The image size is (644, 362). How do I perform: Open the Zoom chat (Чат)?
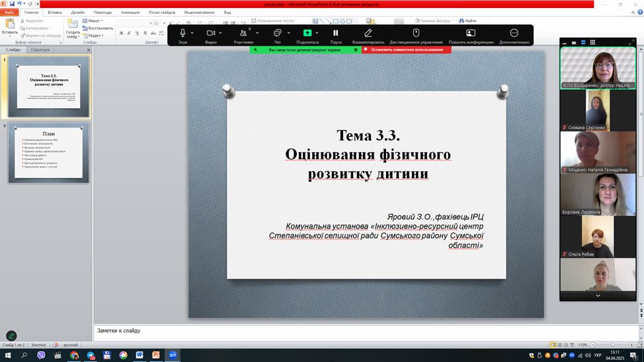click(277, 33)
